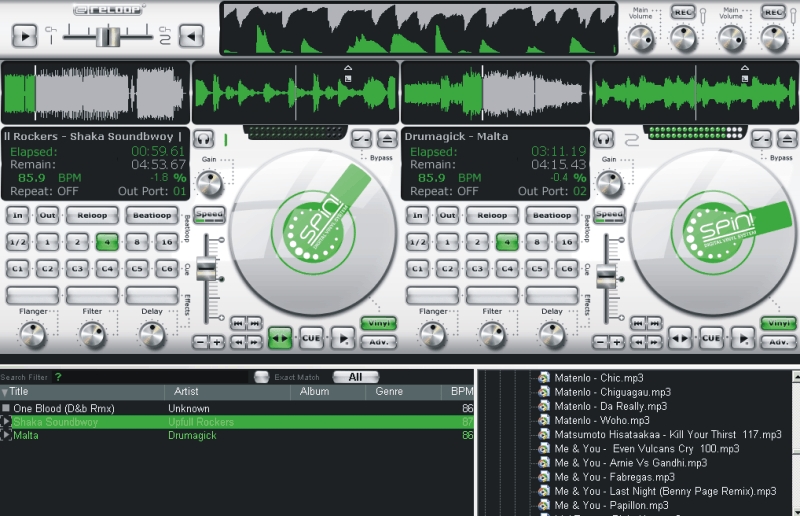Click the left deck headphone monitor icon
This screenshot has height=516, width=800.
204,139
